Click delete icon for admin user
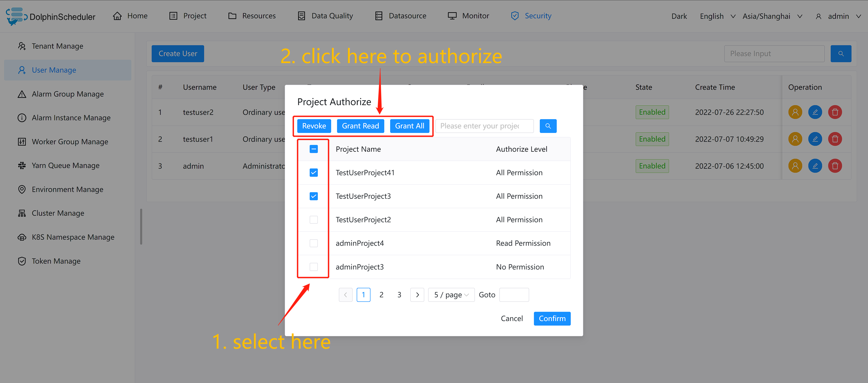Image resolution: width=868 pixels, height=383 pixels. (835, 166)
